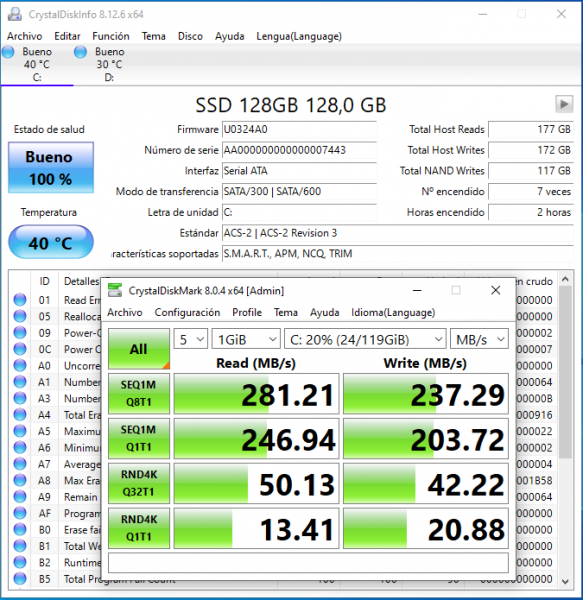Click status orb for attribute B5
583x600 pixels.
[x=20, y=579]
